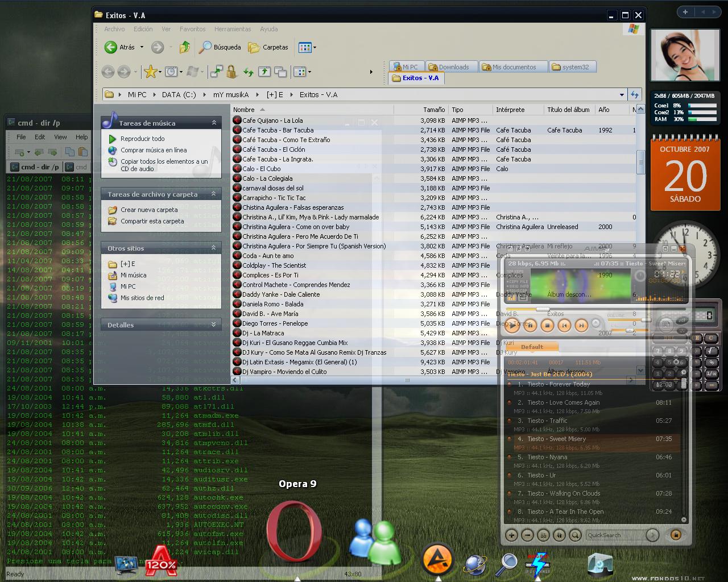Sort files by the Nombre column header
The width and height of the screenshot is (728, 582).
tap(312, 110)
